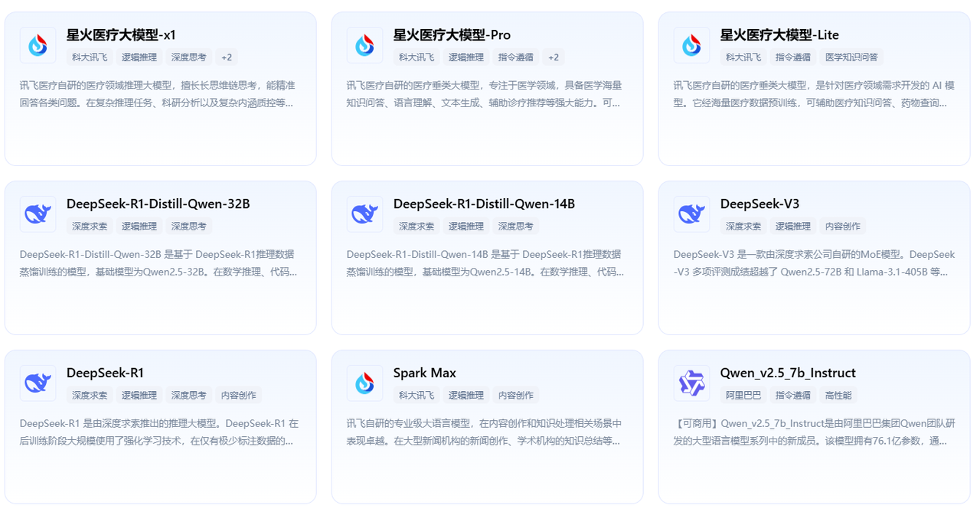The image size is (980, 515).
Task: Click the 科大讯飞 tag on 星火医疗大模型-Pro
Action: point(416,57)
